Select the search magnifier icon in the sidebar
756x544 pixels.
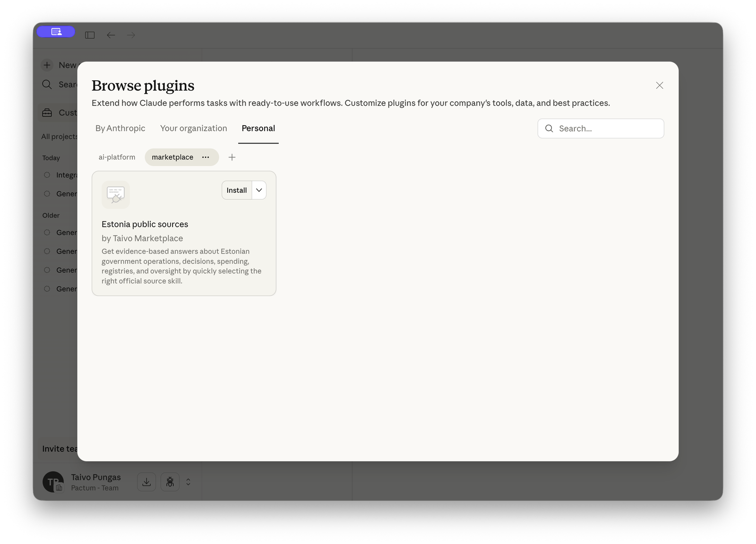click(x=47, y=84)
